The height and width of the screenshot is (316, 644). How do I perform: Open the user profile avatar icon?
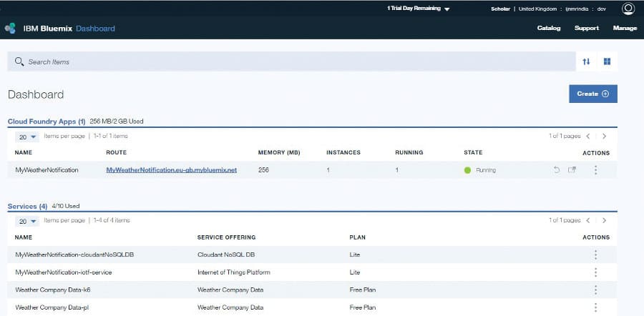[628, 9]
